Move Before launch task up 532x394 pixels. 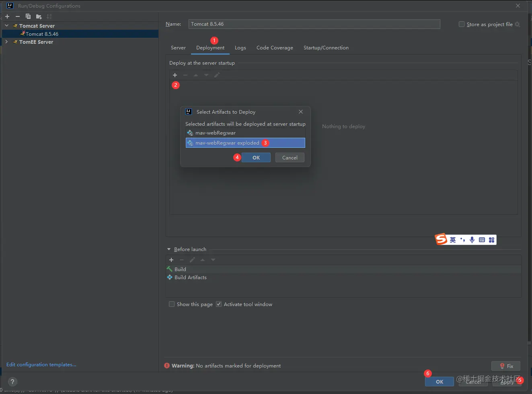coord(203,260)
